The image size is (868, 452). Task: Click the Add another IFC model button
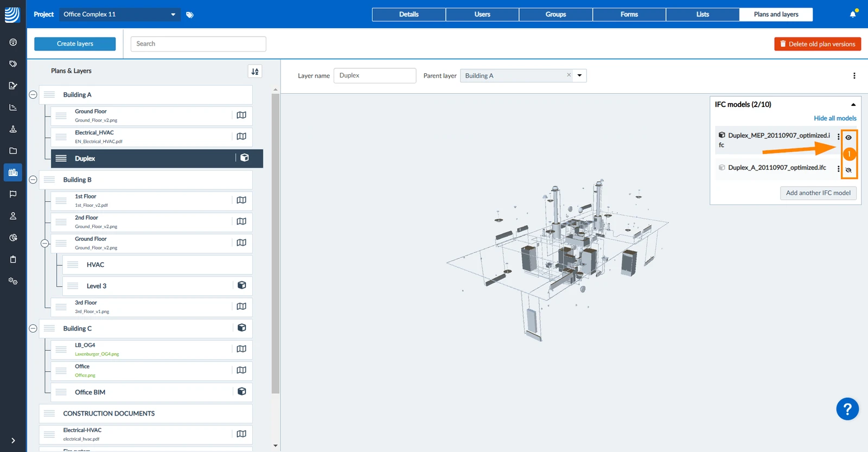tap(818, 193)
